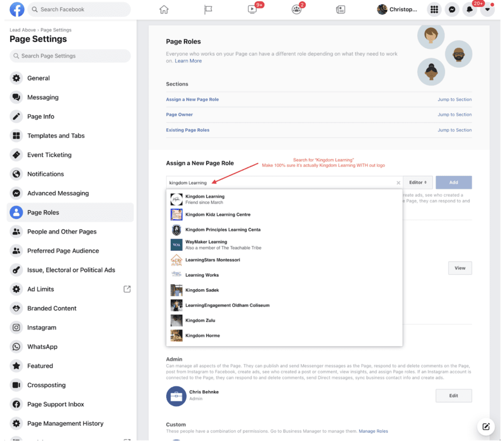Click the Branded Content handshake icon
Screen dimensions: 504x442
16,308
